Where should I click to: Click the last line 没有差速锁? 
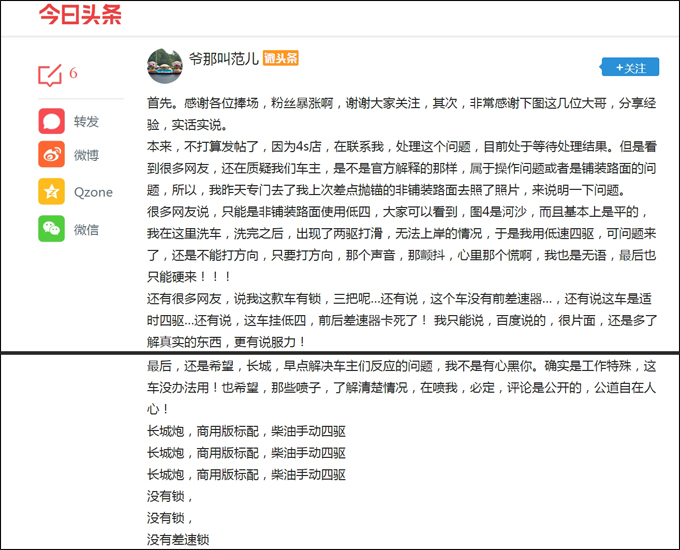tap(178, 540)
